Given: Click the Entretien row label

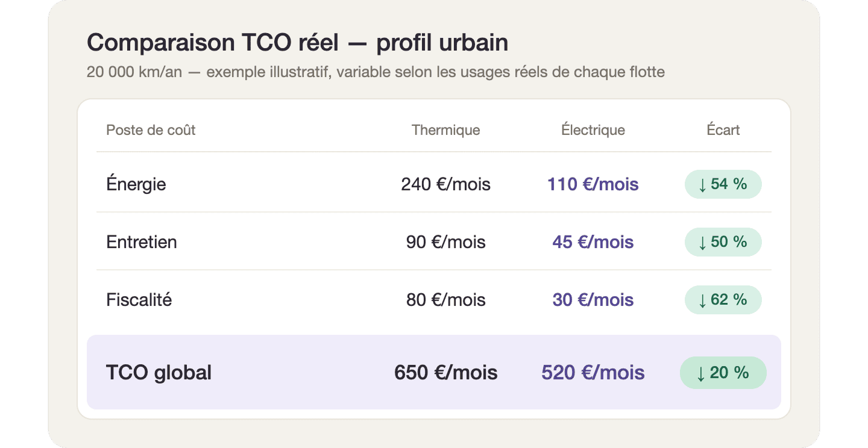Looking at the screenshot, I should coord(142,242).
